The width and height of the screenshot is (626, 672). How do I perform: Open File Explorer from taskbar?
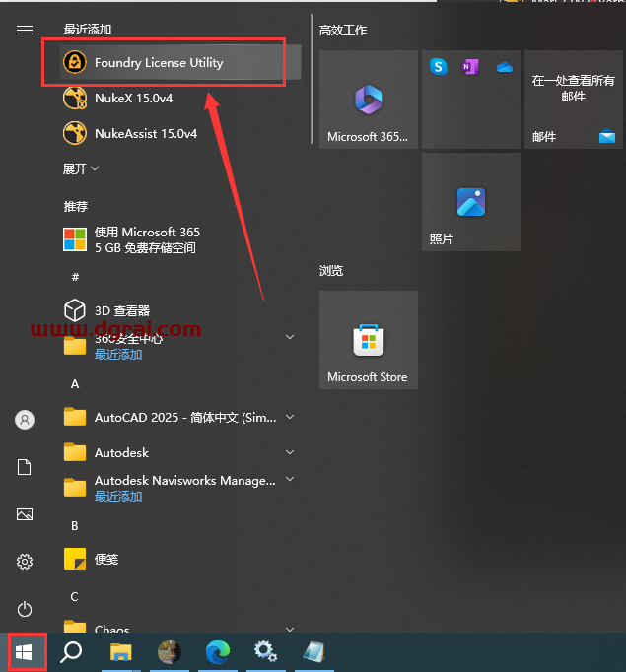coord(120,652)
